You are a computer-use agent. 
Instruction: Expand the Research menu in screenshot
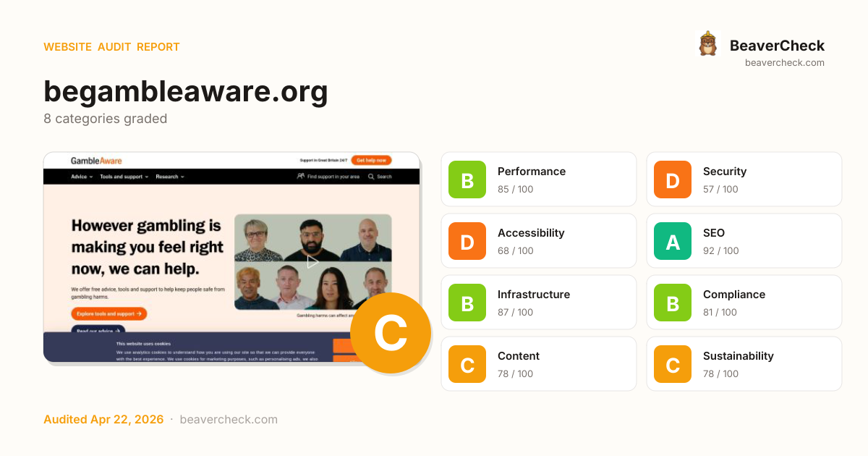click(170, 177)
